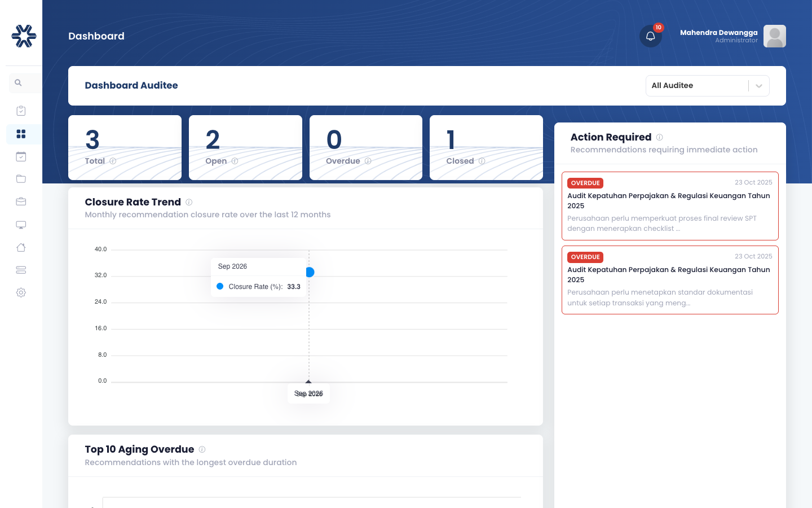Show info for Top 10 Aging Overdue
The height and width of the screenshot is (508, 812).
pyautogui.click(x=202, y=449)
